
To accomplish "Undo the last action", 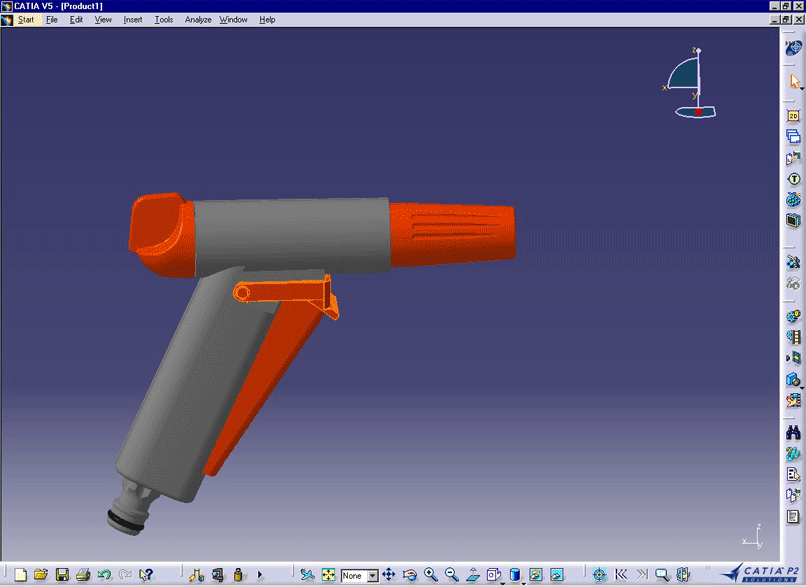I will click(104, 575).
